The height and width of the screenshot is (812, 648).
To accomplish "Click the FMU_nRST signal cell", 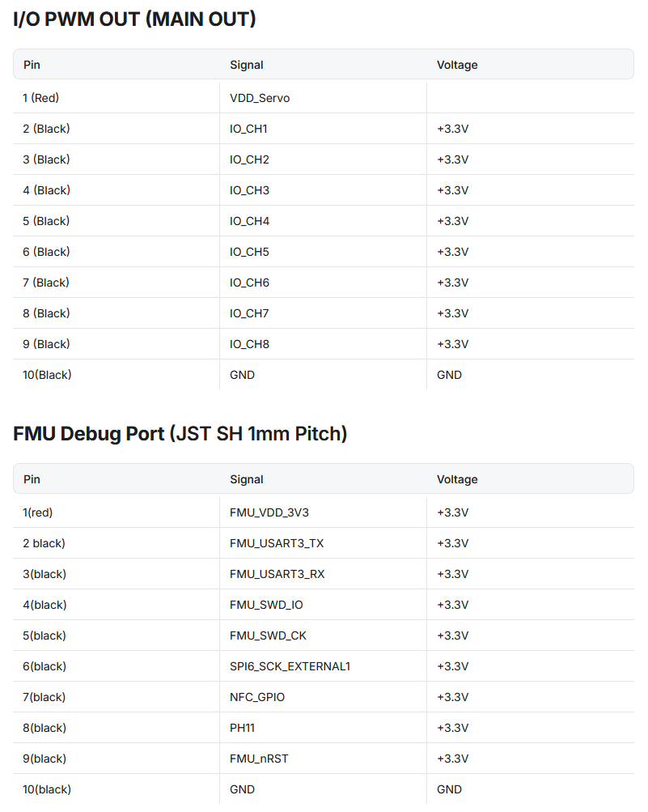I will 259,759.
